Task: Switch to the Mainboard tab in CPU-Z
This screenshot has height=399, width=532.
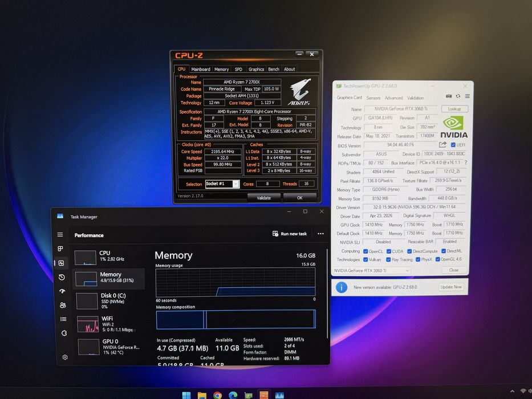Action: tap(201, 69)
